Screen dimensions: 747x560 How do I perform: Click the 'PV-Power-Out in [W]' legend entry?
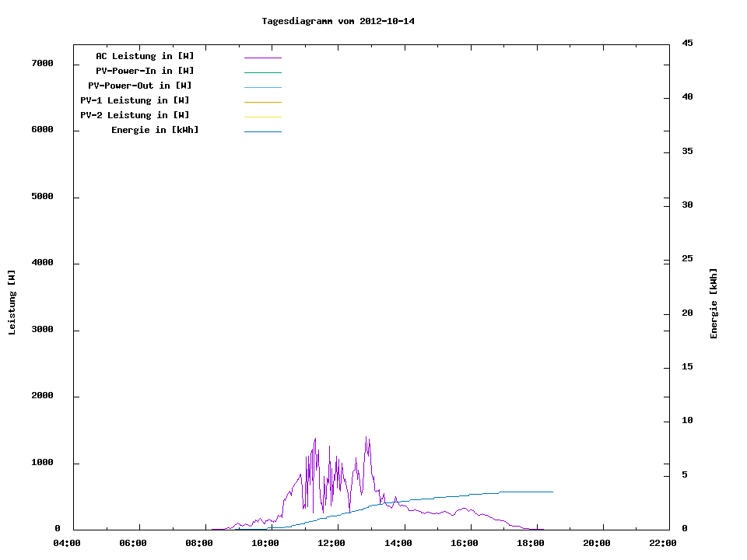pos(140,86)
